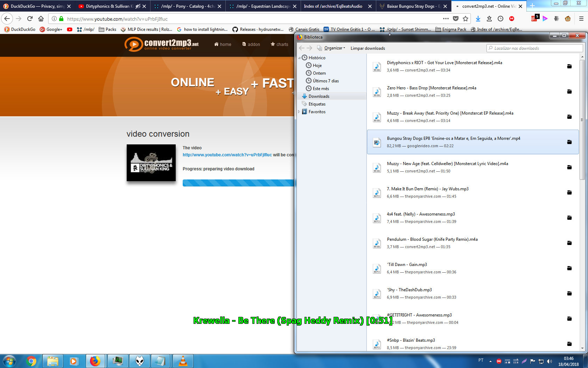Screen dimensions: 588x368
Task: Click the Localizar nos downloads search field
Action: [535, 48]
